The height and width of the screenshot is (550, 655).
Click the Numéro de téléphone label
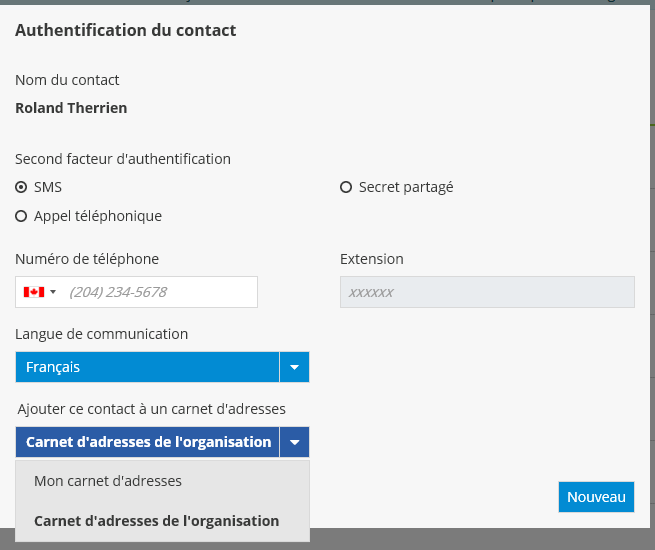(87, 259)
